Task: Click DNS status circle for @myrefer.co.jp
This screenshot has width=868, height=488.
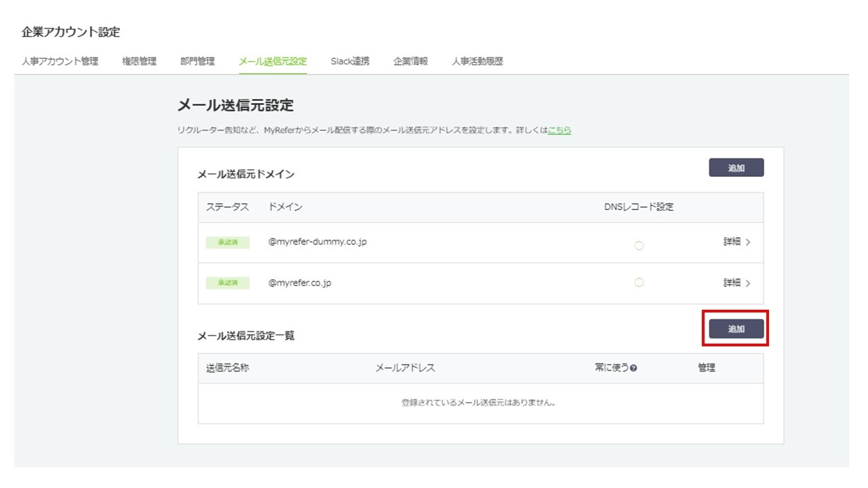Action: pyautogui.click(x=638, y=283)
